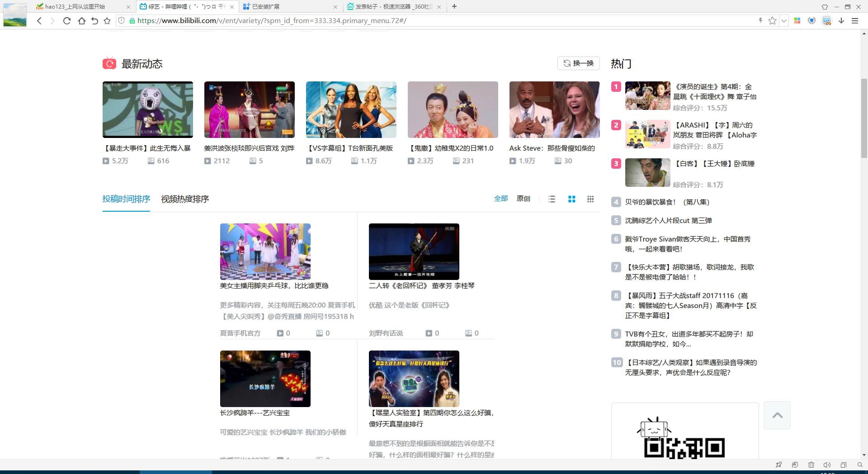Image resolution: width=868 pixels, height=474 pixels.
Task: Open the 暴走大事件 video thumbnail
Action: 148,109
